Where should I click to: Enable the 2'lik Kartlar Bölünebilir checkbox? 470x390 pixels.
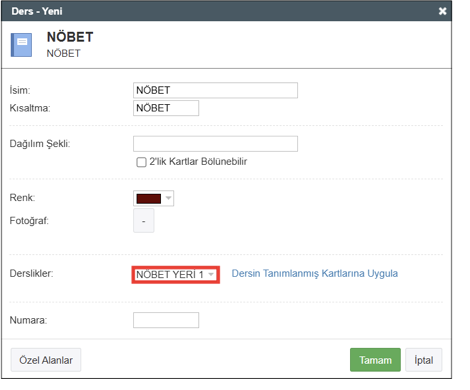pyautogui.click(x=141, y=162)
